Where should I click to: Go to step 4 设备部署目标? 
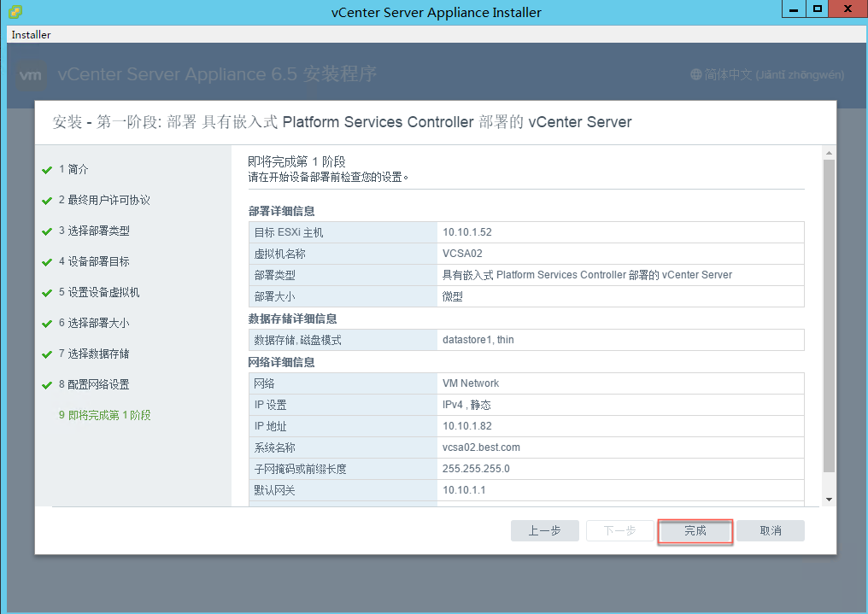coord(94,261)
